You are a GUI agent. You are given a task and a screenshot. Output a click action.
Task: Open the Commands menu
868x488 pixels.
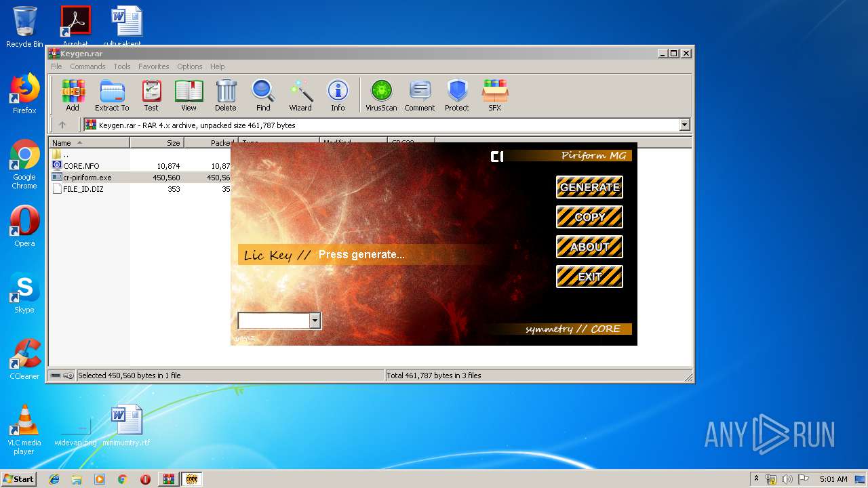coord(87,66)
